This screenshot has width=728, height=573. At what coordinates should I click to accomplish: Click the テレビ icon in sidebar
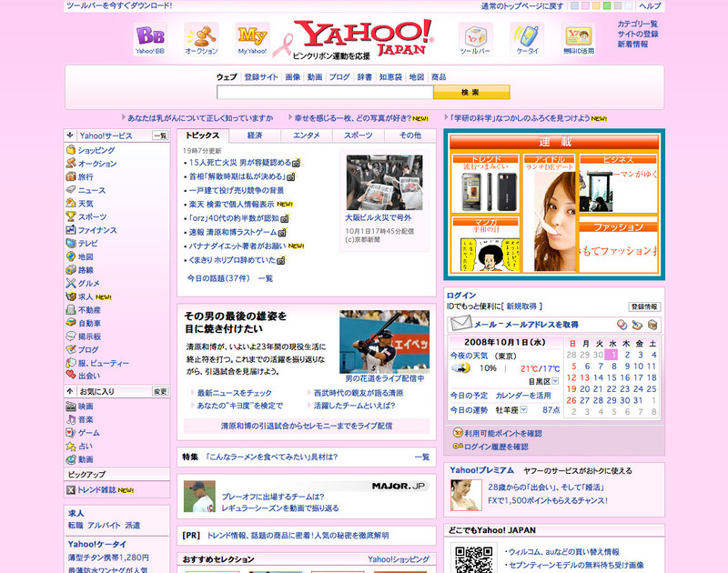tap(71, 243)
